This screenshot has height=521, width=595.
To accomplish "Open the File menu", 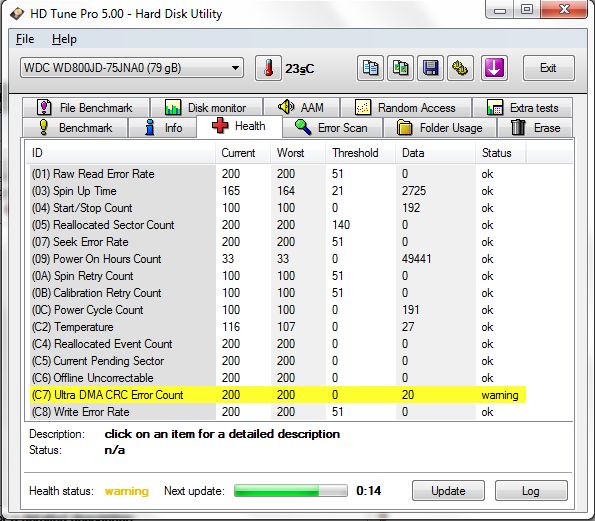I will point(25,39).
